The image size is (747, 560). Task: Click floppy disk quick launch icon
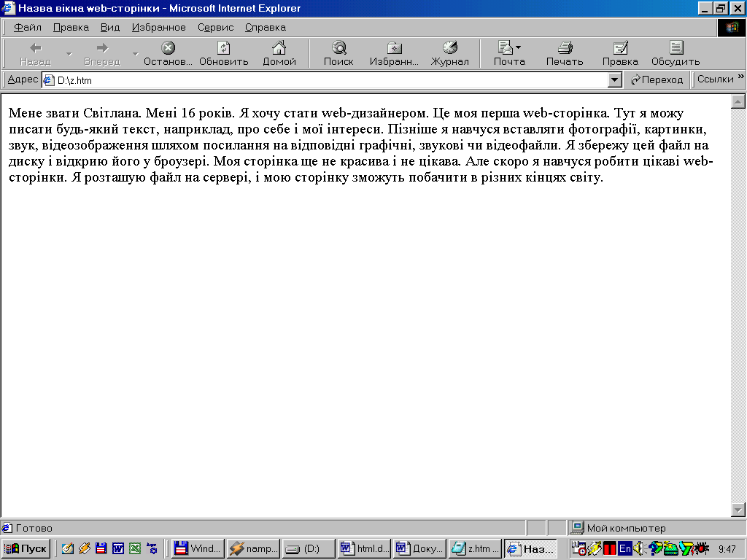point(101,548)
